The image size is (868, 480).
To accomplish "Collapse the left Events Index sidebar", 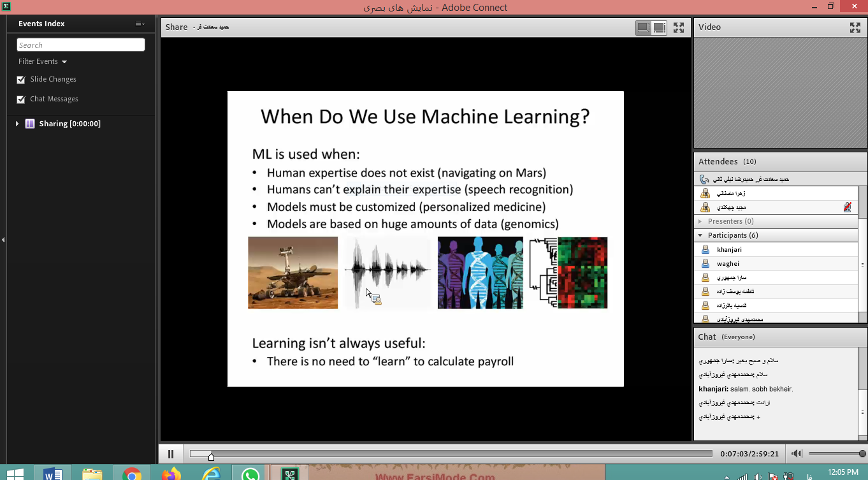I will (3, 240).
